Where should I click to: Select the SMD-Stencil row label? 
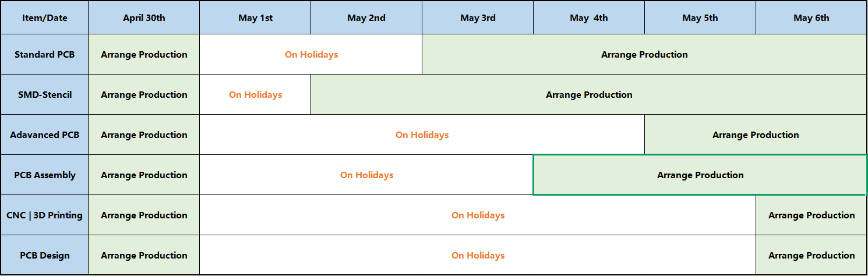(x=45, y=94)
